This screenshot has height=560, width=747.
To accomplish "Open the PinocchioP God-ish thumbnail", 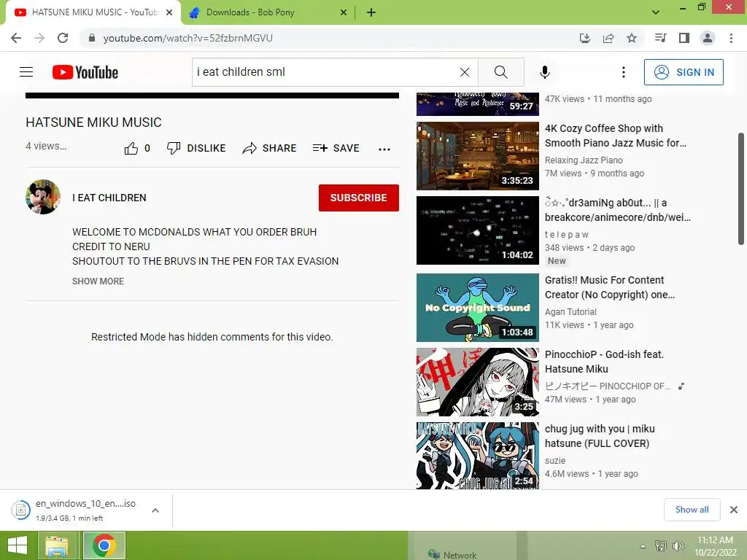I will [477, 382].
